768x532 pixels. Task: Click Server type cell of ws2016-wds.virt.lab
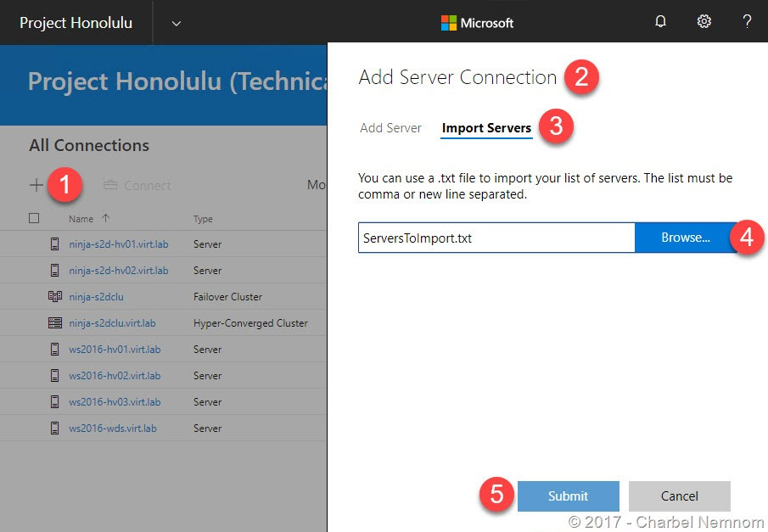point(207,428)
